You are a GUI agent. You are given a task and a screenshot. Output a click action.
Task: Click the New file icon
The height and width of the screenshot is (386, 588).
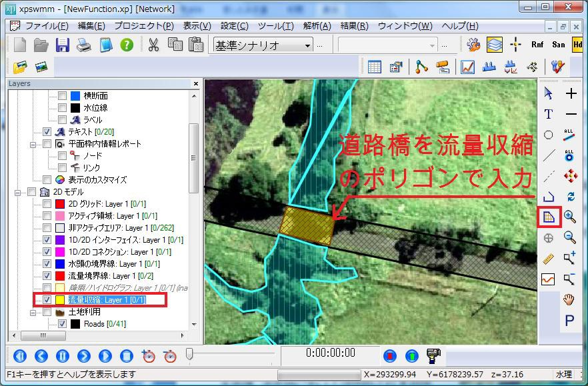click(x=20, y=45)
